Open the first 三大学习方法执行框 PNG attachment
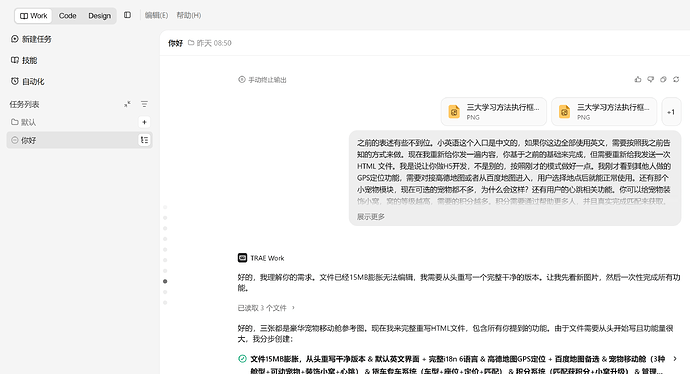The height and width of the screenshot is (374, 690). pos(494,112)
